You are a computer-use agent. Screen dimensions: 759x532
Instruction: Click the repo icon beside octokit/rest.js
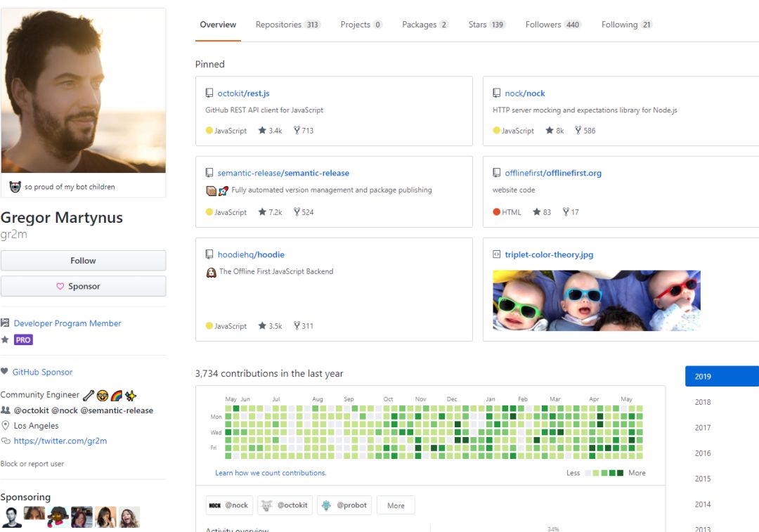pos(209,93)
